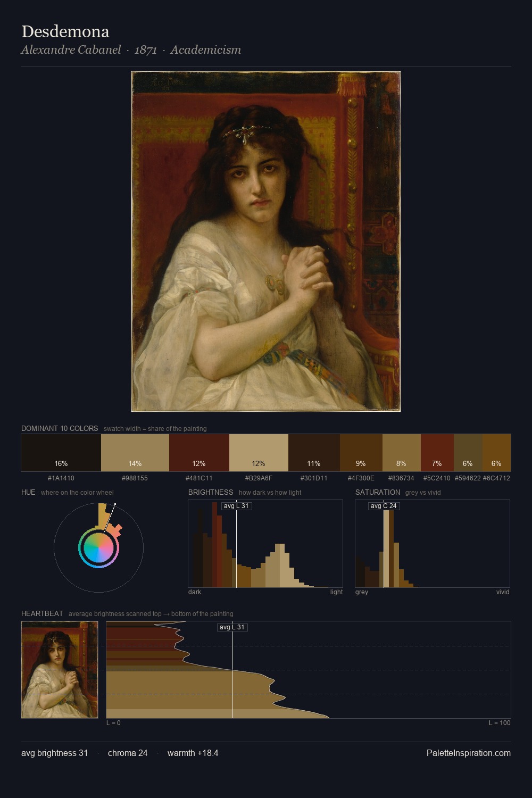Click the hex code label #6C4712
This screenshot has height=798, width=532.
(x=496, y=478)
